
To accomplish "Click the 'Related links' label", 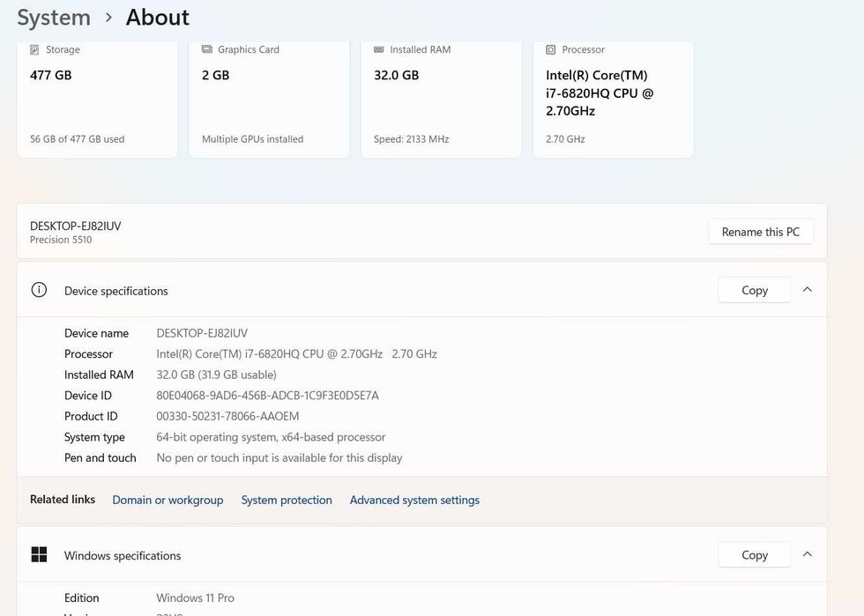I will [x=63, y=499].
